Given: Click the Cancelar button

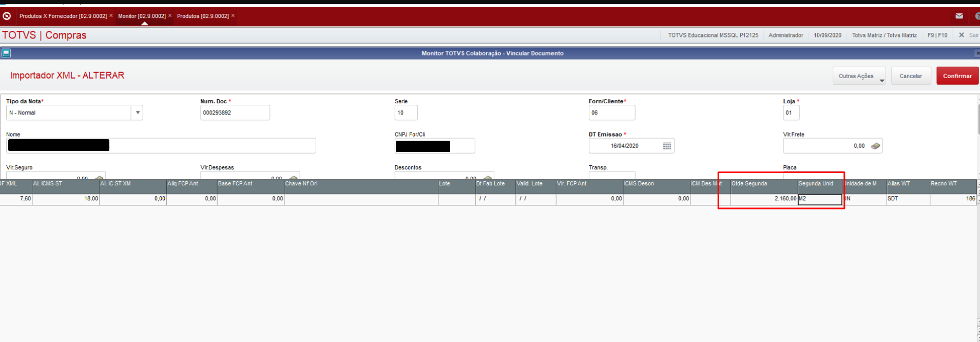Looking at the screenshot, I should (911, 76).
